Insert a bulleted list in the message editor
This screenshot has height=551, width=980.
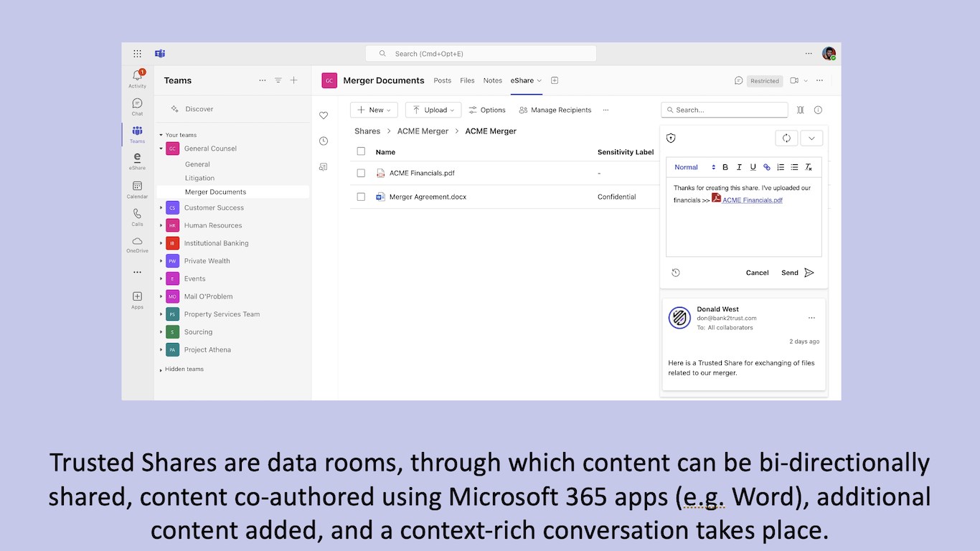pyautogui.click(x=794, y=167)
